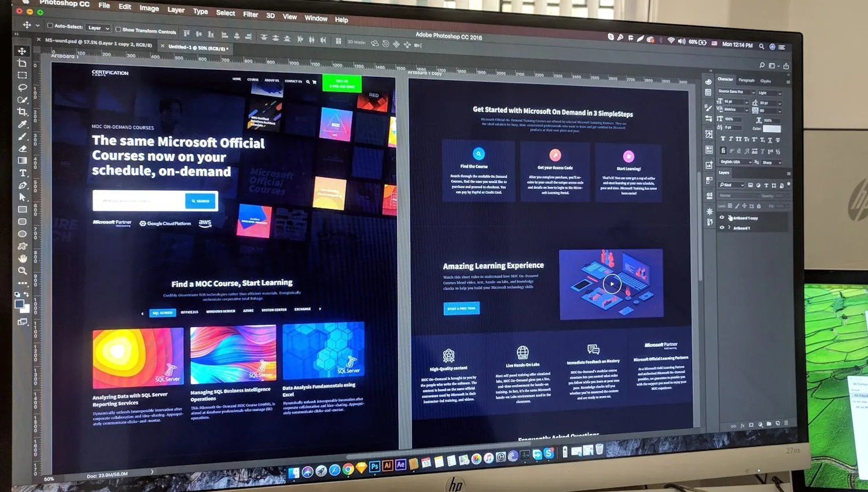
Task: Hide the Artboard 1 copy layer
Action: (722, 218)
